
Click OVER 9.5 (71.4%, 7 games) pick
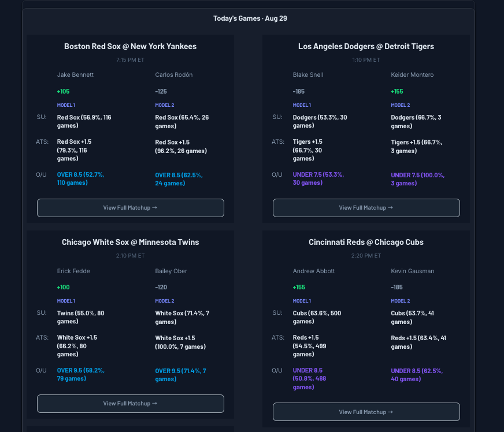[x=181, y=375]
